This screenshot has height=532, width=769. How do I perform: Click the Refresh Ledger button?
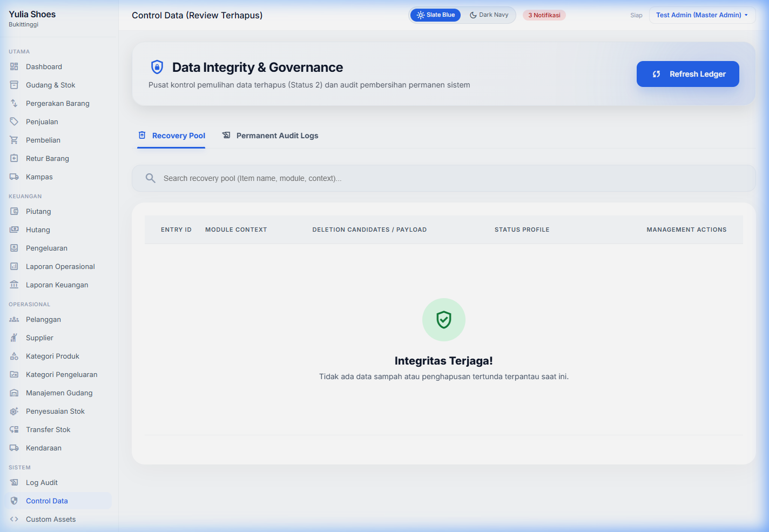point(688,74)
